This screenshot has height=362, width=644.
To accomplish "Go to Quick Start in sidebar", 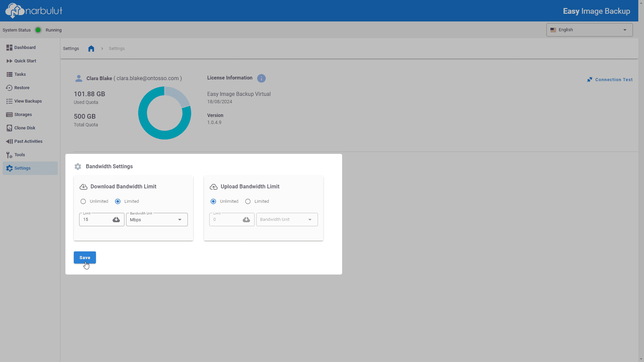I will tap(30, 61).
